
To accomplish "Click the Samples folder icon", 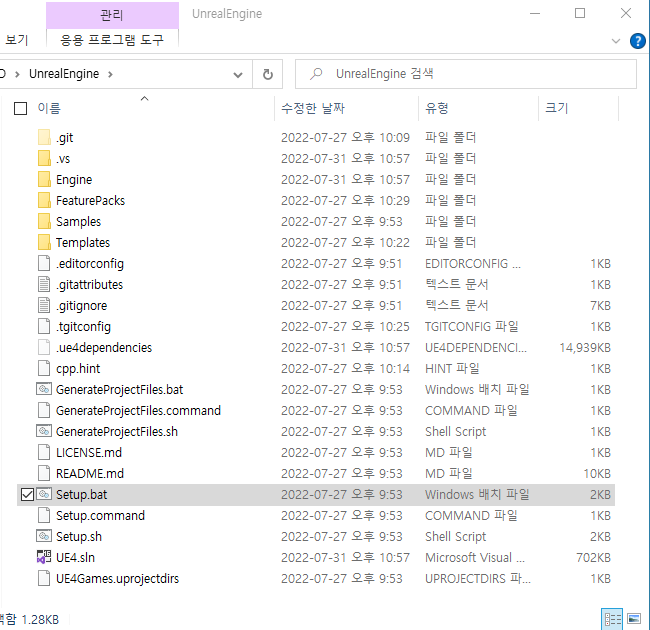I will coord(44,221).
